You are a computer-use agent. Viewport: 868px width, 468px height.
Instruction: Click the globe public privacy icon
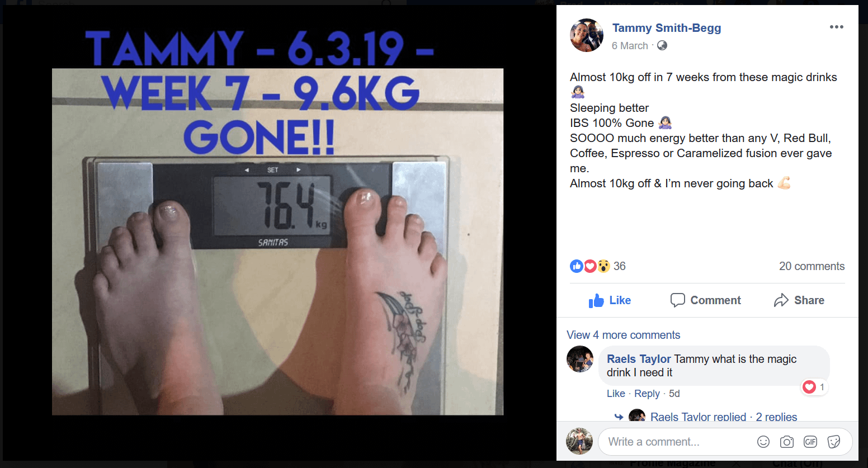(662, 45)
